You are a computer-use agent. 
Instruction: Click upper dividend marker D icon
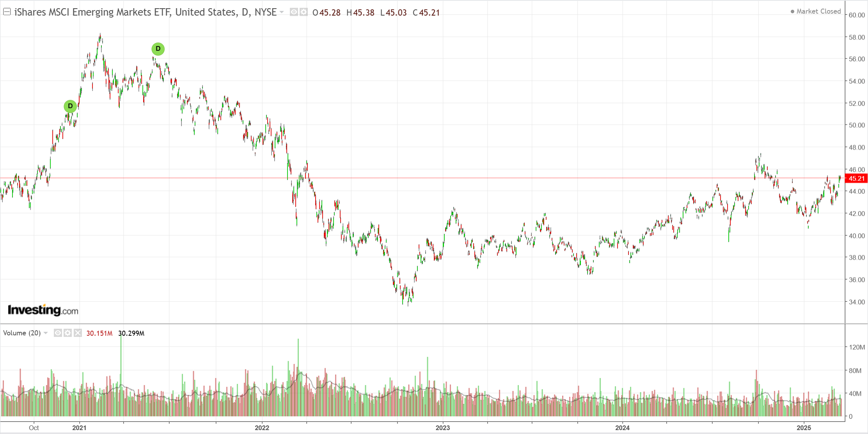click(158, 49)
